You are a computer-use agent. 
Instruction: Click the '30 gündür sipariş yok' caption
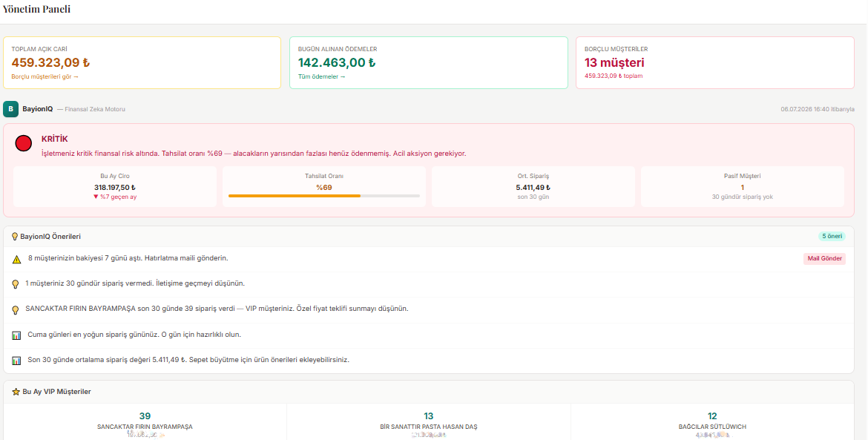(x=743, y=197)
